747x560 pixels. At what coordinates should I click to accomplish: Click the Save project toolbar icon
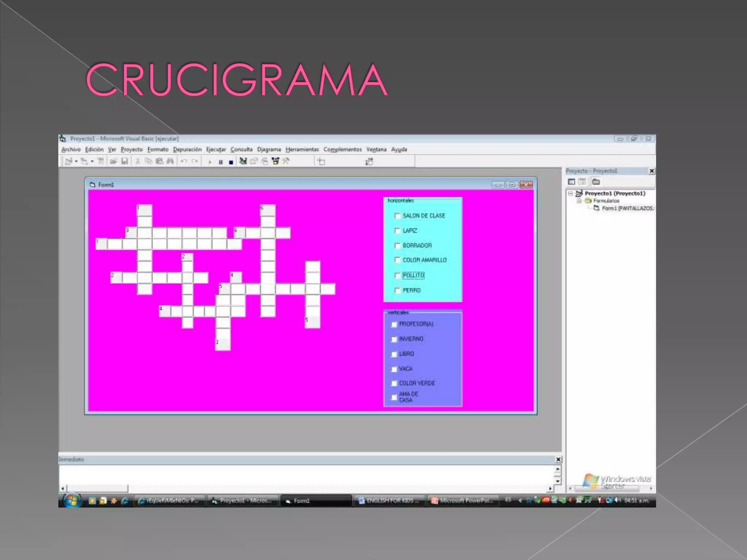(124, 161)
